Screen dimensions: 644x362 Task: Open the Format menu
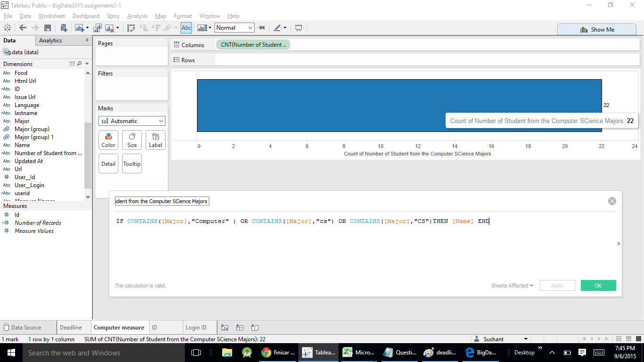pyautogui.click(x=183, y=16)
